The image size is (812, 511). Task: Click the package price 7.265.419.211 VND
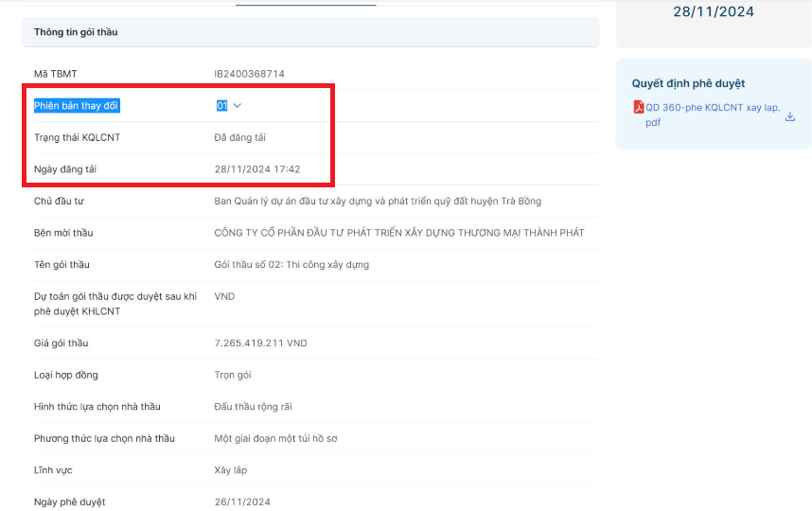260,344
